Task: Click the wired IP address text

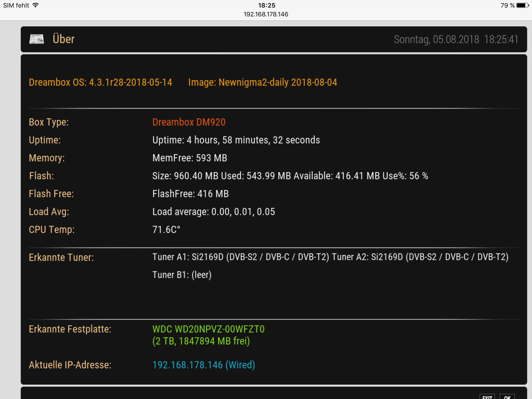Action: (x=203, y=365)
